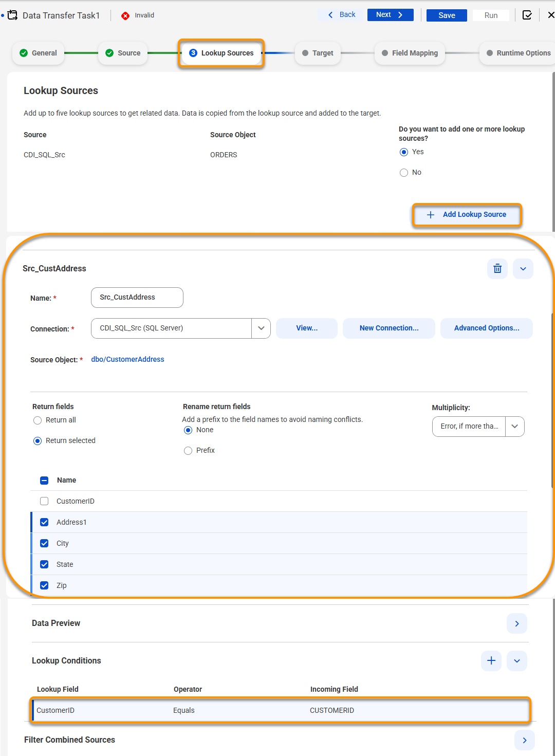Expand the Filter Combined Sources section
The image size is (555, 756).
point(525,740)
